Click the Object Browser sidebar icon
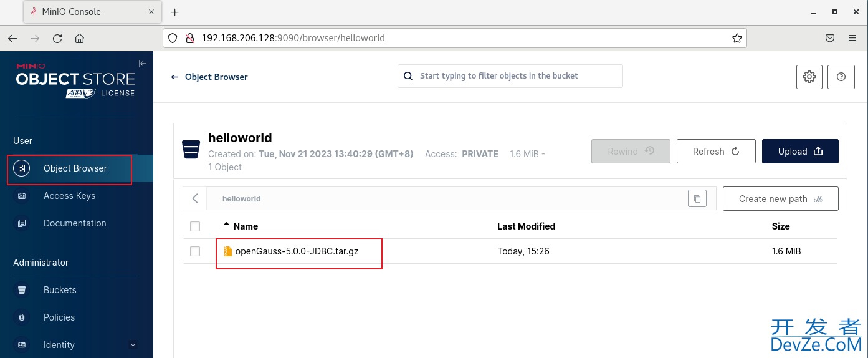 [x=22, y=168]
